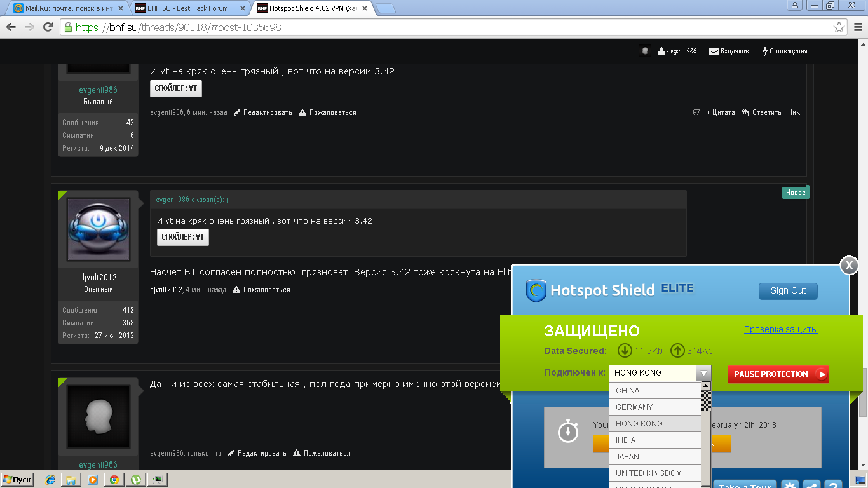
Task: Open the Chrome menu hamburger icon
Action: coord(858,27)
